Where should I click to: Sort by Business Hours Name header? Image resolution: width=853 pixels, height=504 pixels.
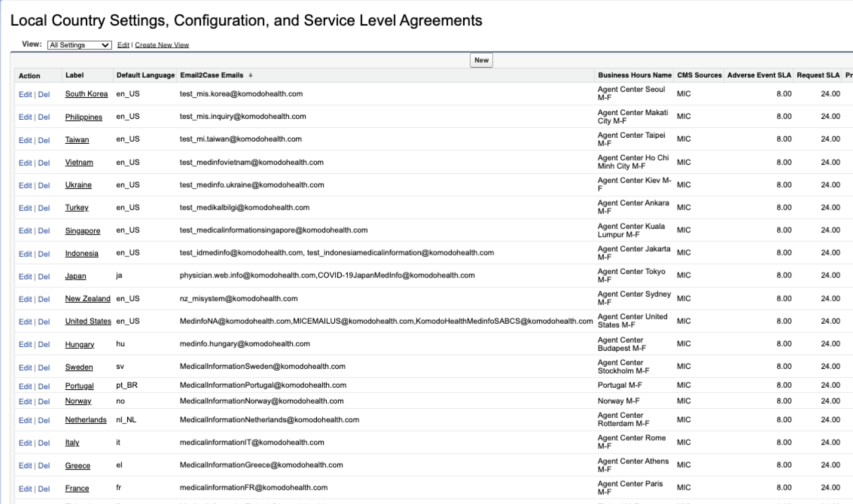pyautogui.click(x=634, y=75)
